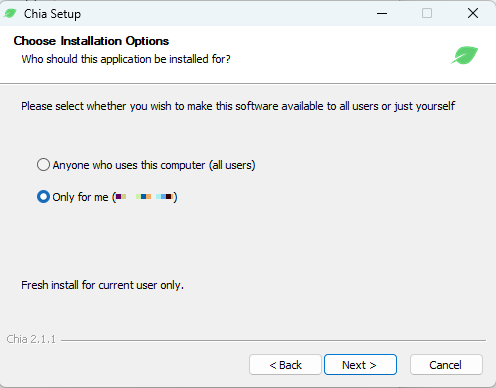
Task: Click the greyed-out maximize window button
Action: pyautogui.click(x=427, y=13)
